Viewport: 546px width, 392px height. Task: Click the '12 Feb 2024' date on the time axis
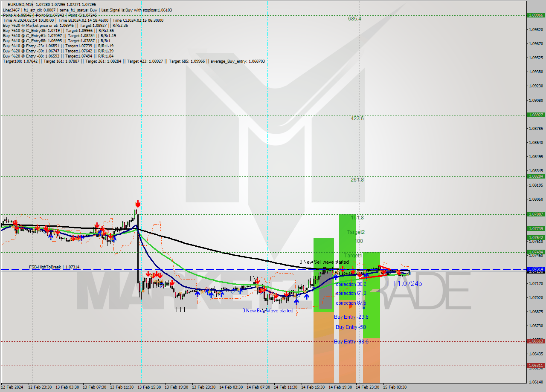11,387
